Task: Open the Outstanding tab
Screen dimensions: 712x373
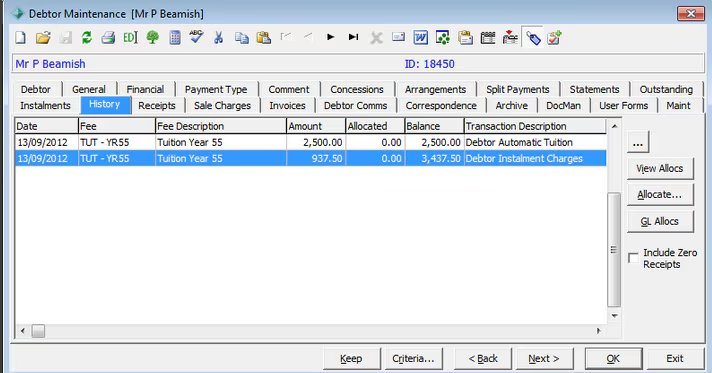Action: pyautogui.click(x=666, y=89)
